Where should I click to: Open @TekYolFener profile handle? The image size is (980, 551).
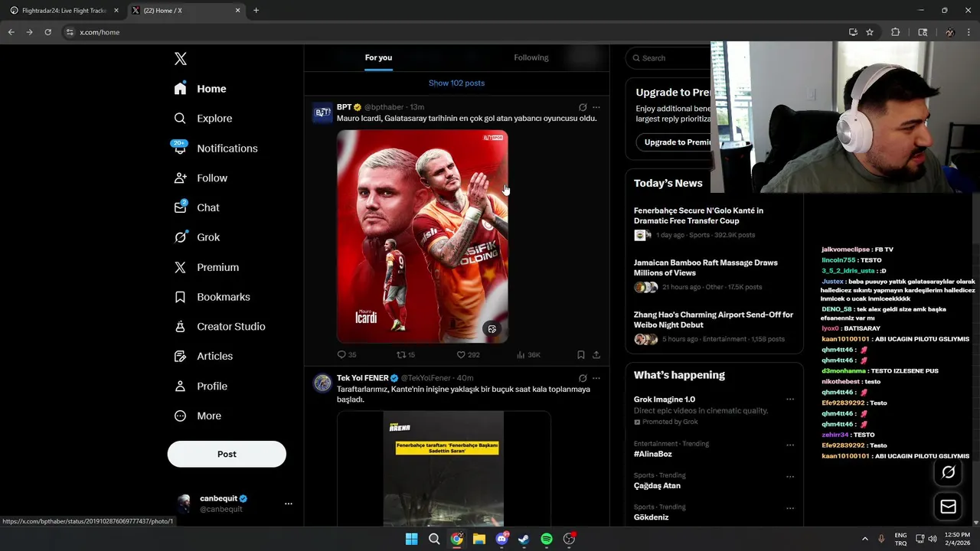(426, 378)
